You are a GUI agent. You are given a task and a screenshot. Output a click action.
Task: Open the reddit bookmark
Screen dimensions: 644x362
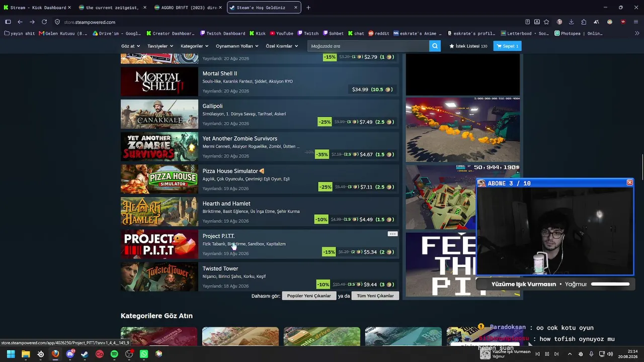coord(378,34)
